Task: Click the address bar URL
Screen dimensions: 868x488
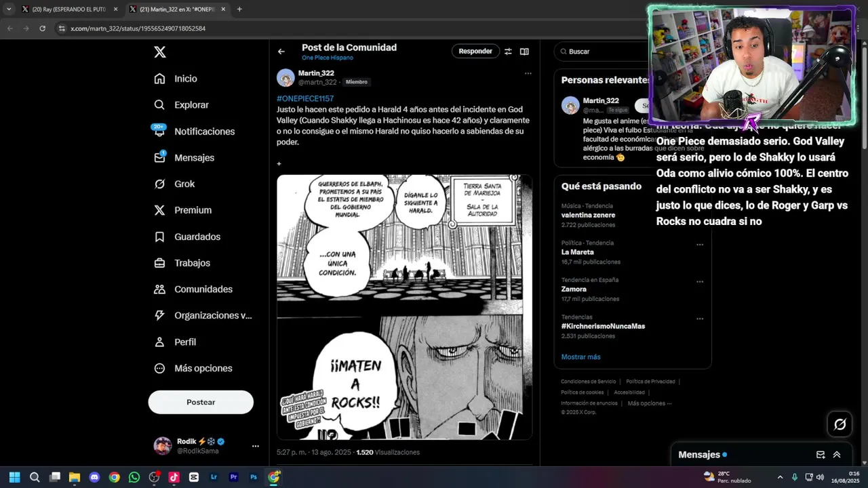Action: tap(138, 28)
